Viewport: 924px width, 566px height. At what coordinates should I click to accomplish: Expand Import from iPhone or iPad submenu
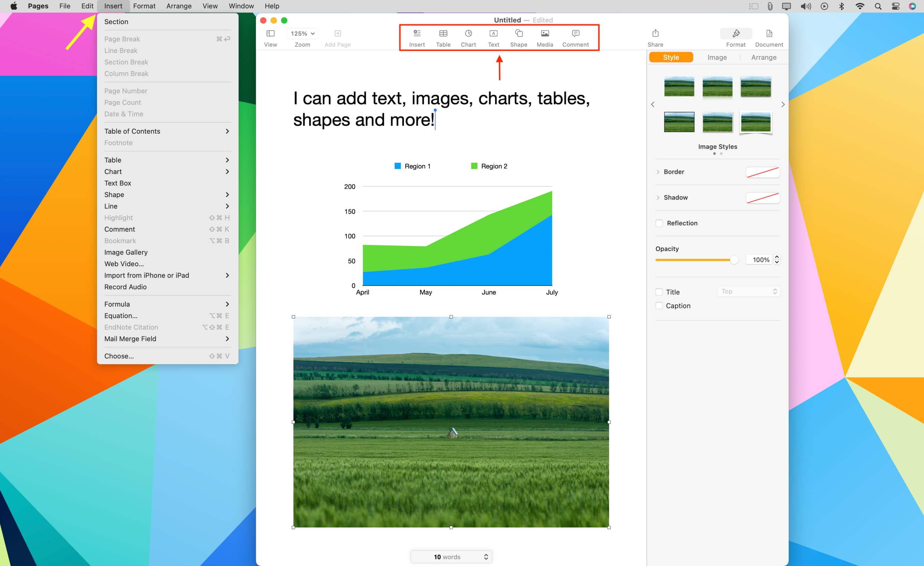(x=167, y=275)
